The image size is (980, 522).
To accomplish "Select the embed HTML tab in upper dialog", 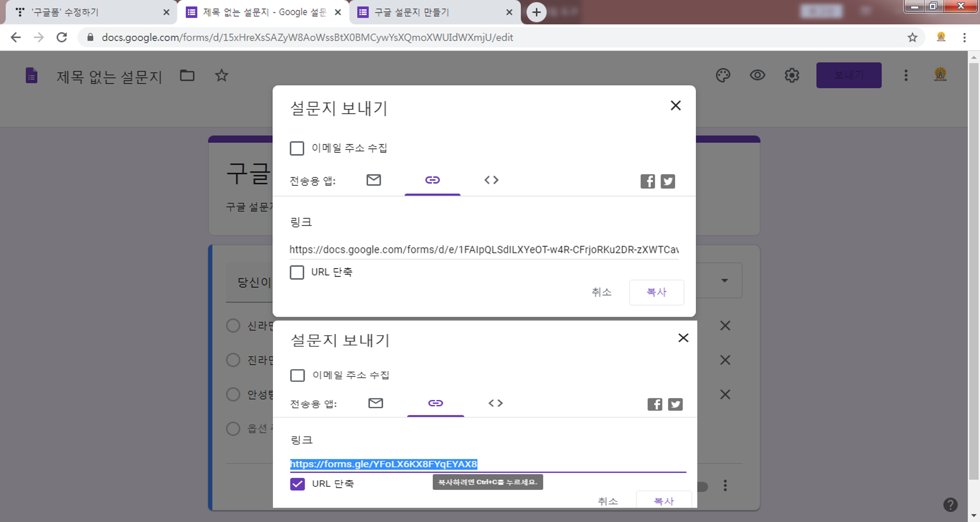I will pyautogui.click(x=491, y=180).
